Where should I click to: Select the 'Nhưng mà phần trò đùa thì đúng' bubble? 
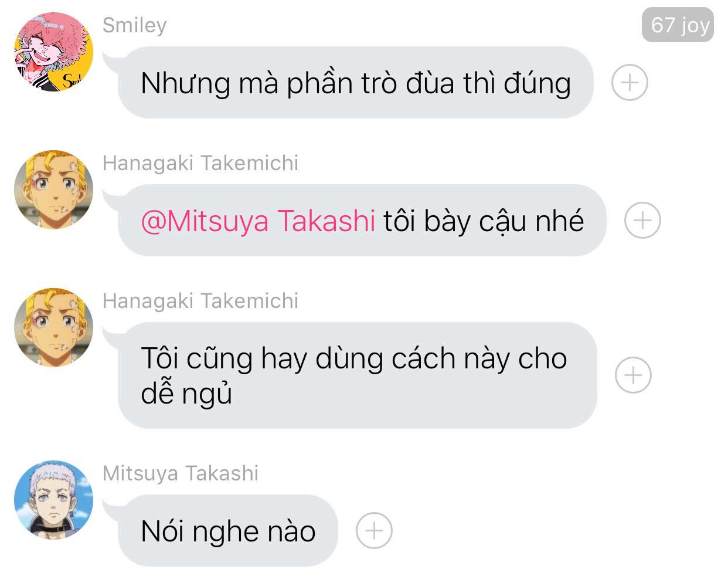(x=356, y=83)
